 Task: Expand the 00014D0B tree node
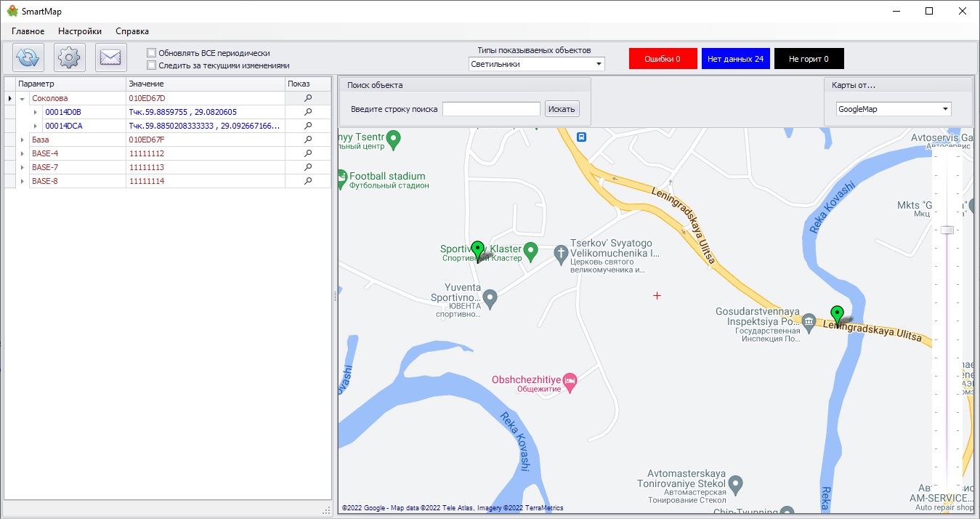pos(35,112)
